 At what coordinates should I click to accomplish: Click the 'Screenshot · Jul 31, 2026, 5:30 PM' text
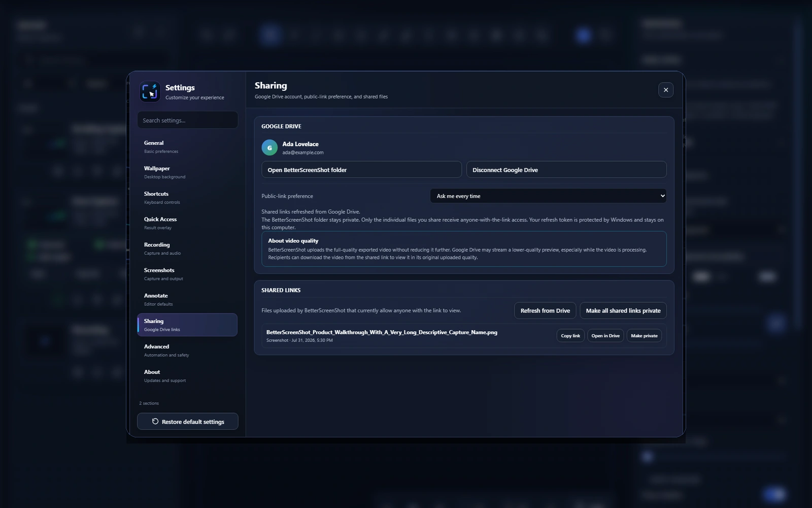[299, 340]
